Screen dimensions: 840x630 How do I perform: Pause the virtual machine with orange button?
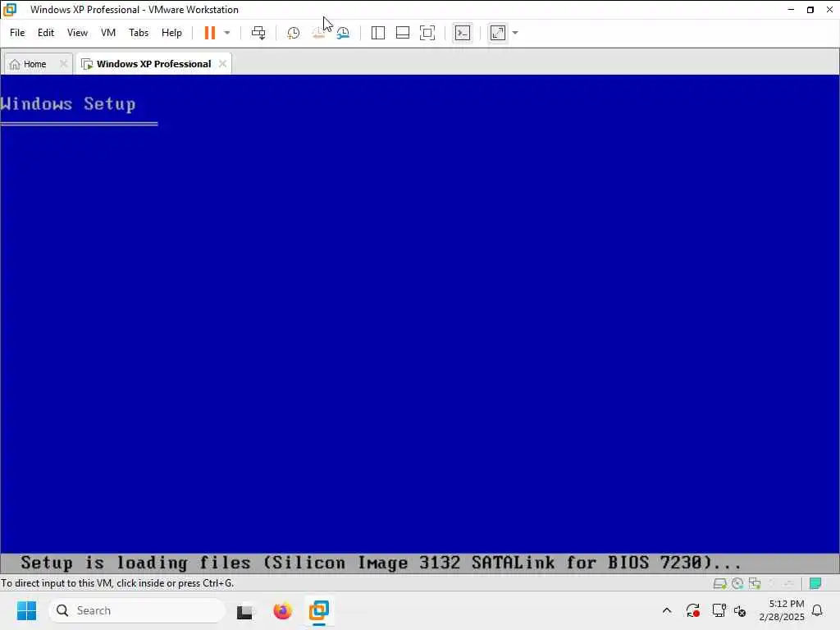pos(209,33)
